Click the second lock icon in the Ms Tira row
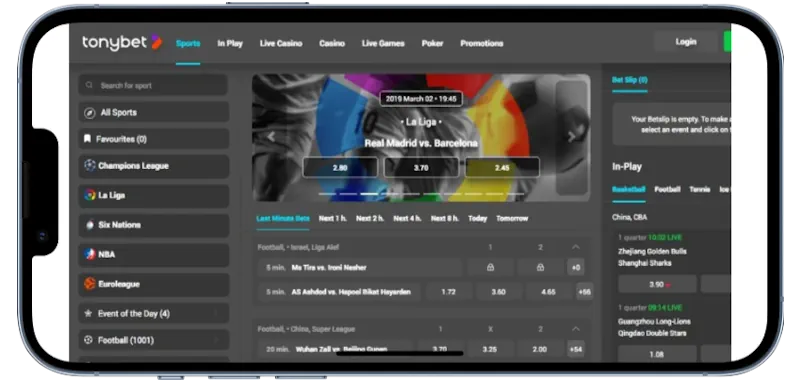Screen dimensions: 800x380 coord(540,267)
